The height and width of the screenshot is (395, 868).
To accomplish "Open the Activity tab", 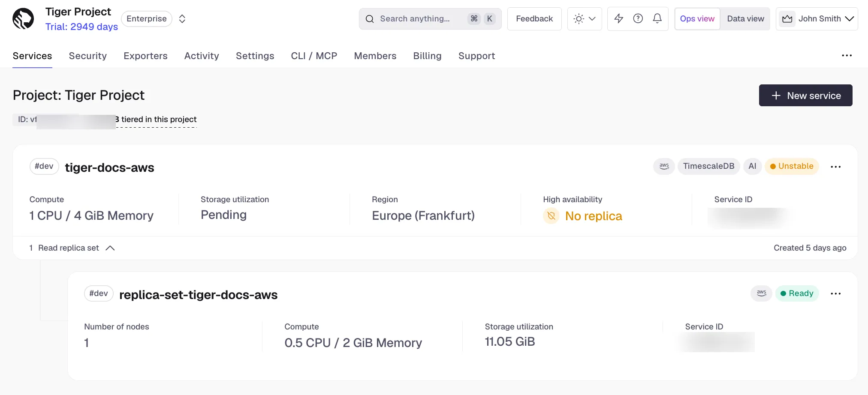I will click(202, 56).
